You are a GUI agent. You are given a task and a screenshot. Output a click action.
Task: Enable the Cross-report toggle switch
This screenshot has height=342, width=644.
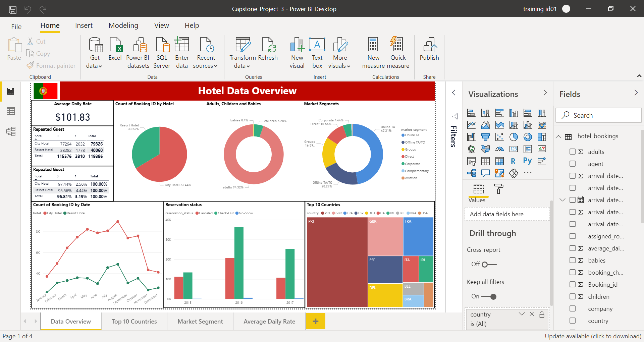point(489,265)
